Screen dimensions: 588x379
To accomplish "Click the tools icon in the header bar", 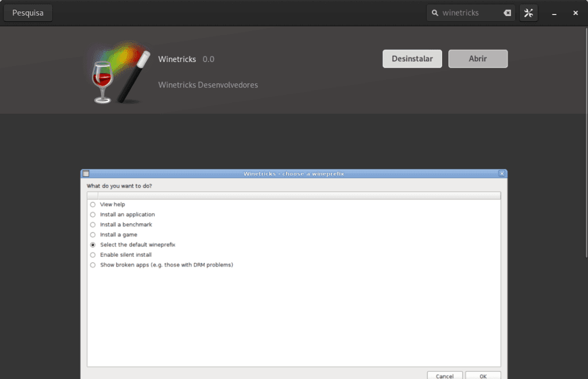I will [x=528, y=12].
